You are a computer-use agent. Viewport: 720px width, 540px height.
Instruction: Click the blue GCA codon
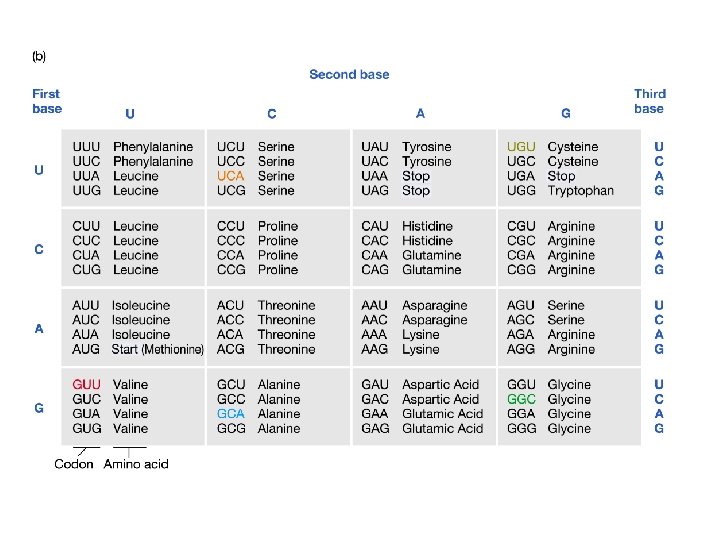(230, 414)
